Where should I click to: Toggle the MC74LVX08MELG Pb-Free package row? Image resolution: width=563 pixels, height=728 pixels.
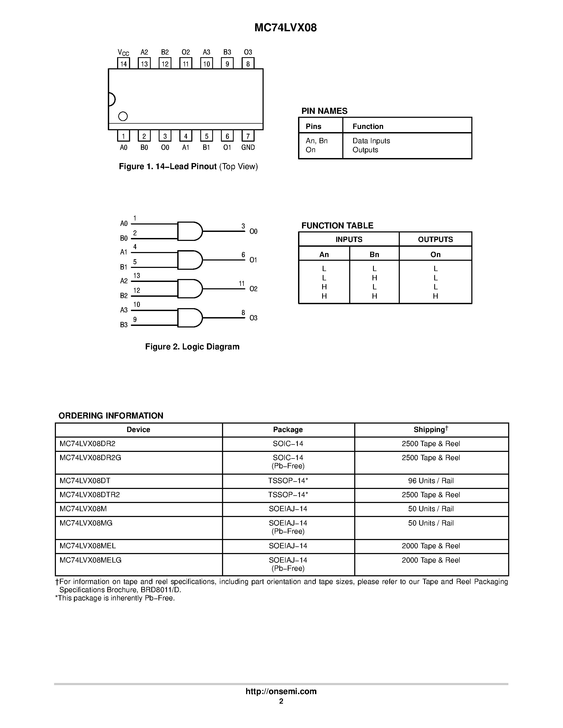pyautogui.click(x=281, y=564)
